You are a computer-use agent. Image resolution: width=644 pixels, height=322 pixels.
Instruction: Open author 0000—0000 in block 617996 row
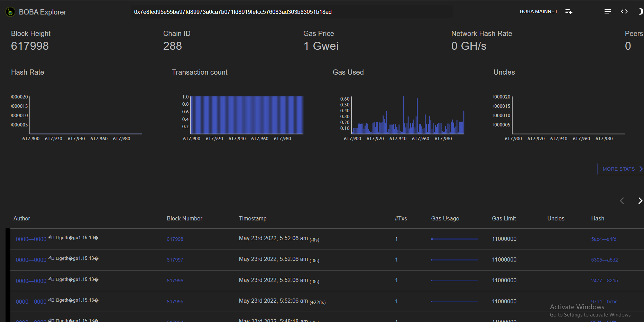coord(31,281)
